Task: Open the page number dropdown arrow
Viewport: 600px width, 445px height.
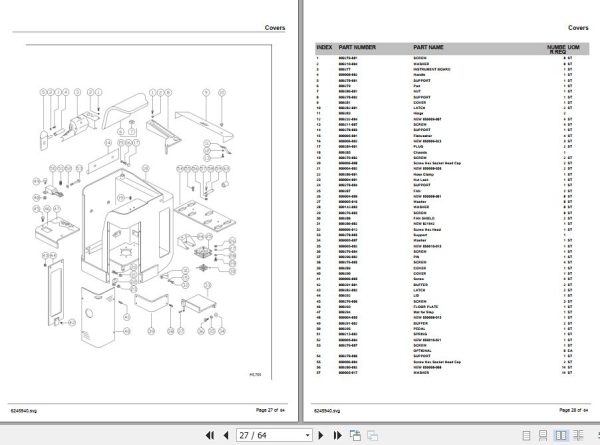Action: (x=307, y=435)
